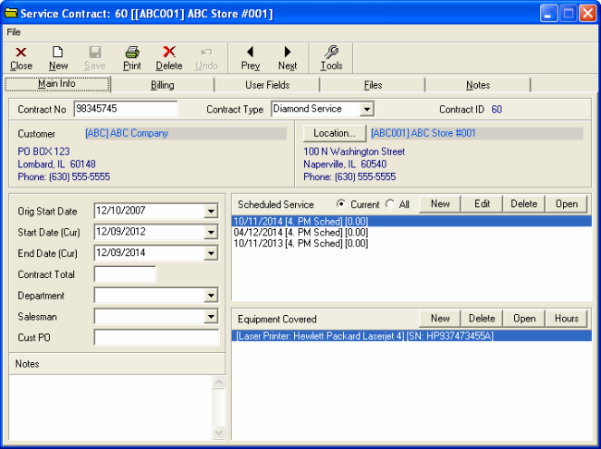Click the Contract No input field
601x449 pixels.
[126, 109]
